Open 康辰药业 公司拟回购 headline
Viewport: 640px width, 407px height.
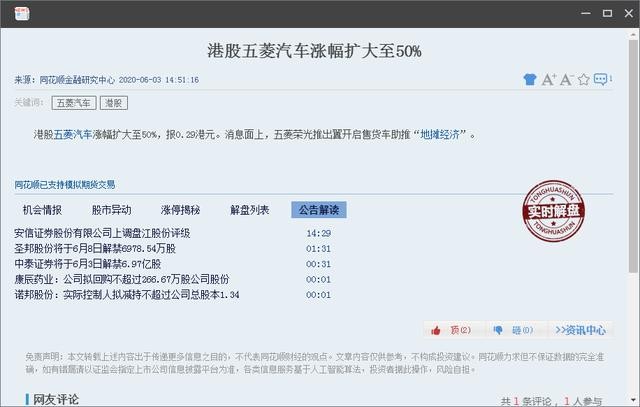coord(122,280)
